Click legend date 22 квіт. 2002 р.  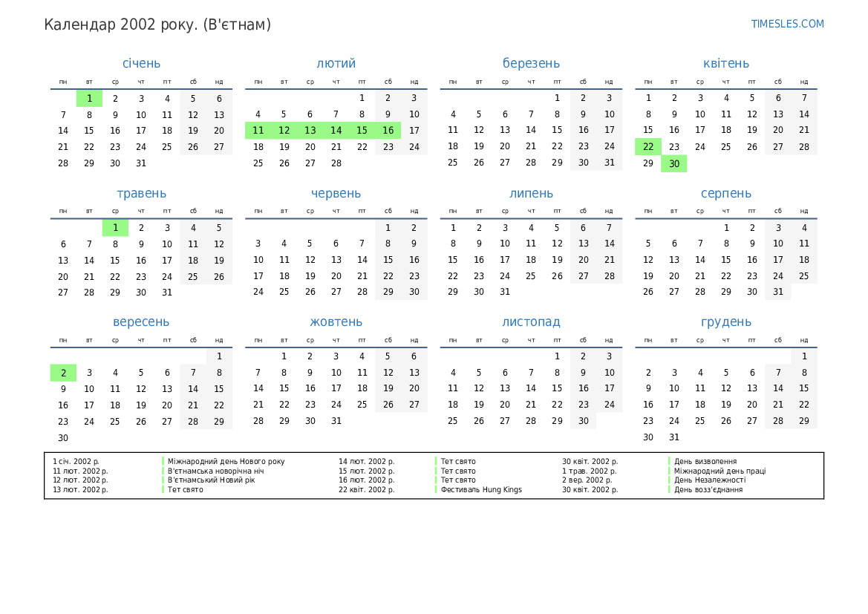(367, 489)
